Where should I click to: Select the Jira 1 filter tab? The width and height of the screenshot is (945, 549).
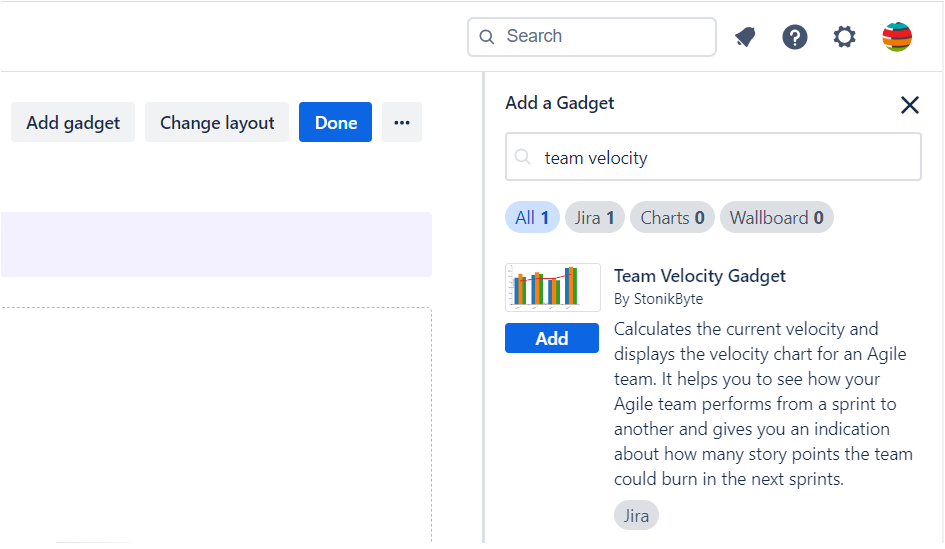coord(594,218)
